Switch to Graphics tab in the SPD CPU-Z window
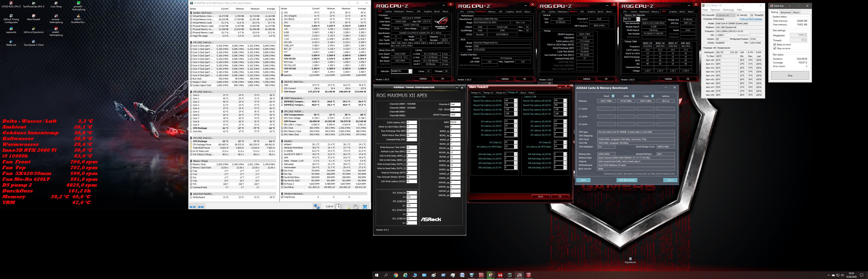 click(673, 11)
